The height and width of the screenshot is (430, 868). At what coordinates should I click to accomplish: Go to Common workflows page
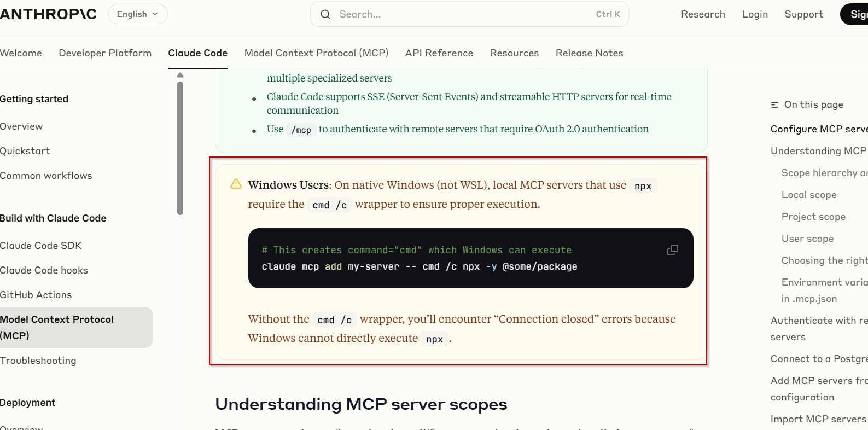(x=46, y=176)
